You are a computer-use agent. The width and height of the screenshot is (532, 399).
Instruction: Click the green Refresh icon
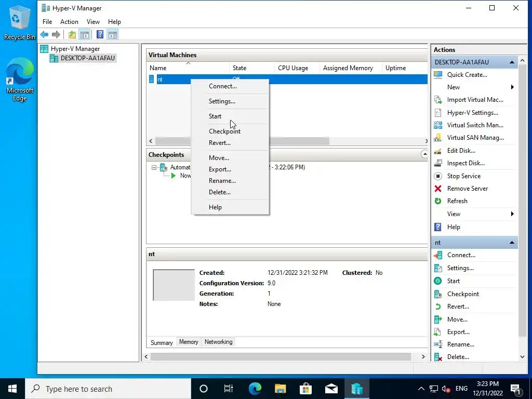(438, 201)
